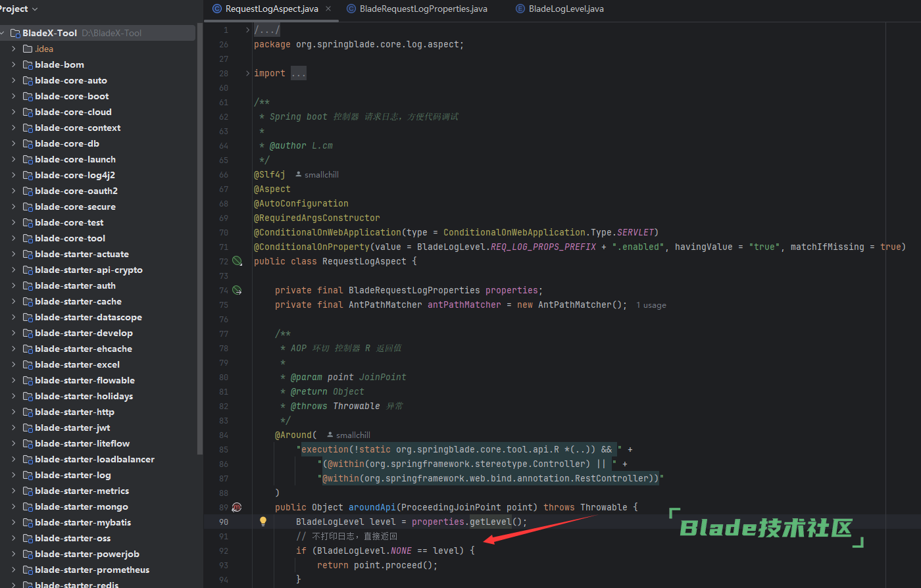
Task: Click the smallchill author hint on line 66
Action: coord(322,174)
